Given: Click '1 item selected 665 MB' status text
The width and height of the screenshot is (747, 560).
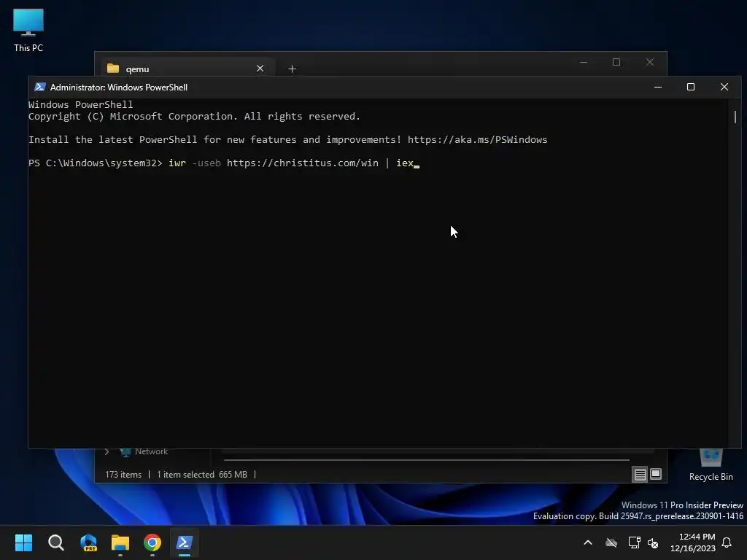Looking at the screenshot, I should coord(202,475).
